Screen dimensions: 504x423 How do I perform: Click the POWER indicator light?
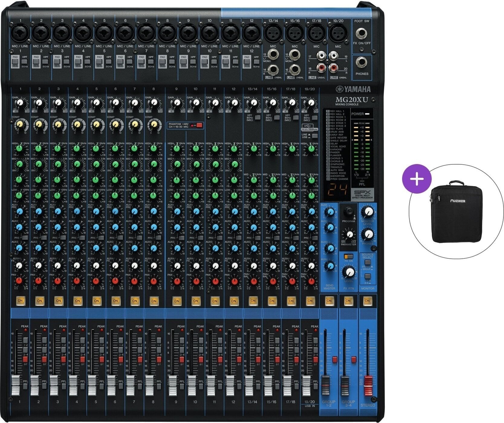367,114
